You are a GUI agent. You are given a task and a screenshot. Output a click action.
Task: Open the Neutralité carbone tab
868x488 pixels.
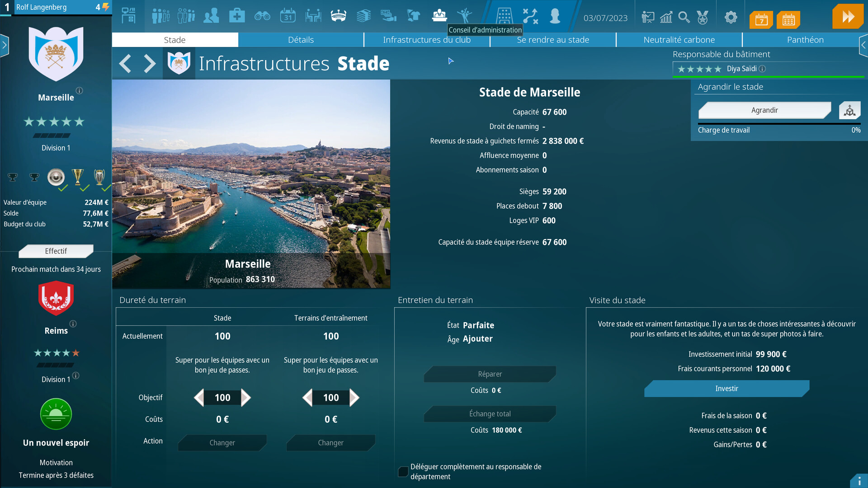679,40
